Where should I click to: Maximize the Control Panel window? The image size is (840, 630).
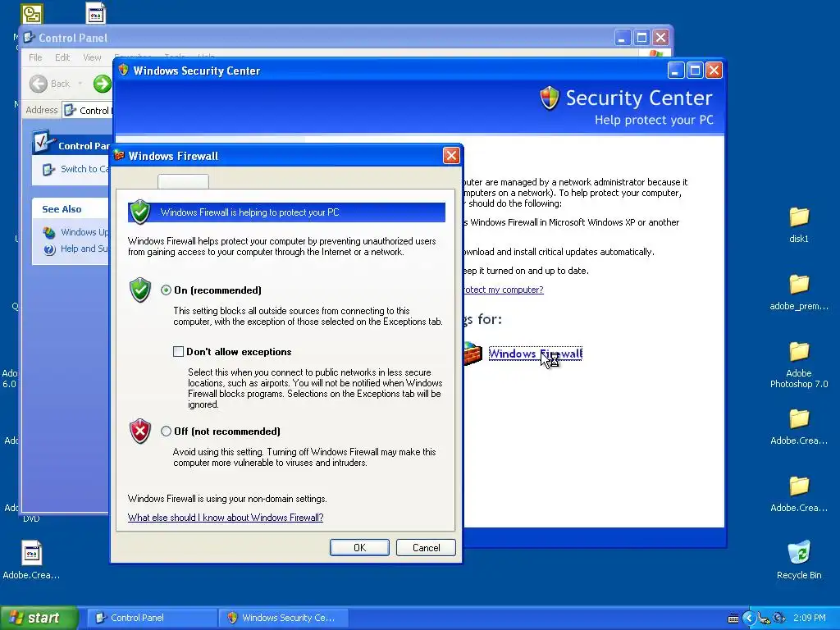[x=641, y=38]
